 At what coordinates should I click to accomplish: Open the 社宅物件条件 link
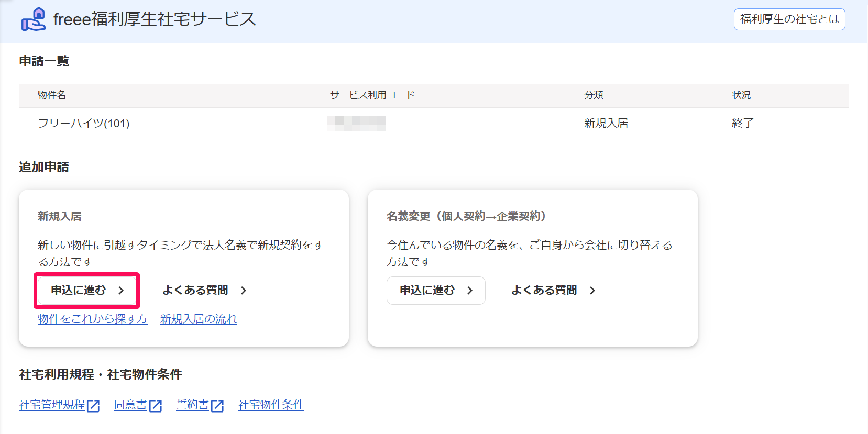point(271,405)
